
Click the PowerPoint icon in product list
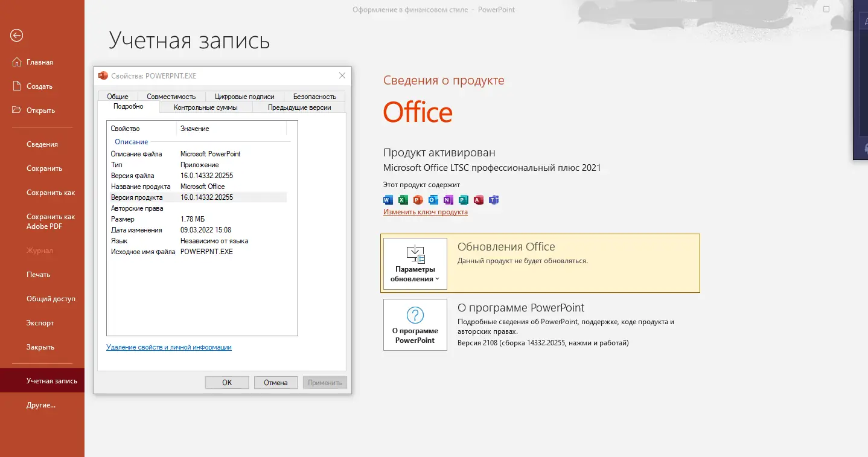[x=417, y=199]
